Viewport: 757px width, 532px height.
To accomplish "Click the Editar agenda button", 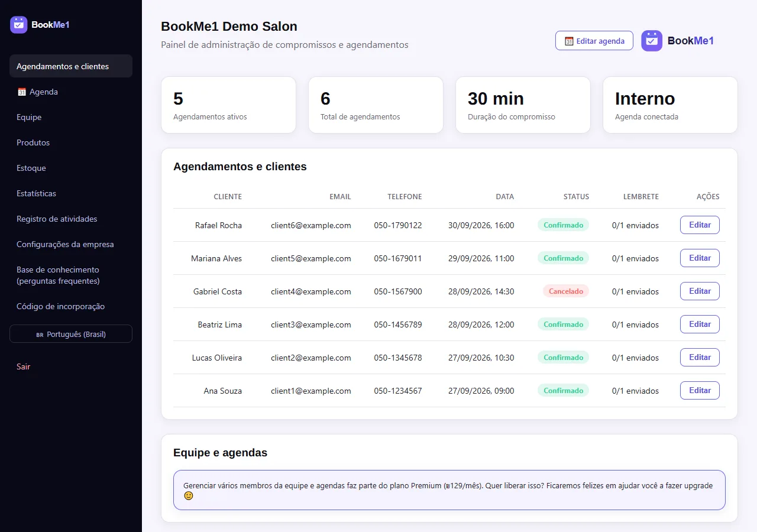I will pyautogui.click(x=594, y=41).
